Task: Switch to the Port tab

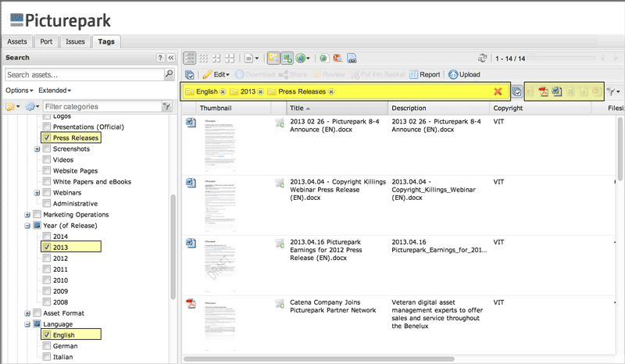Action: pos(46,41)
